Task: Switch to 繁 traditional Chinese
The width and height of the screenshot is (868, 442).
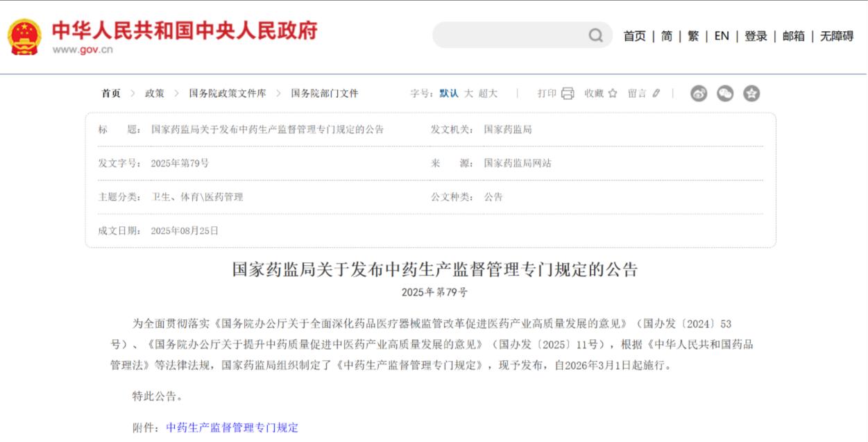Action: 693,36
